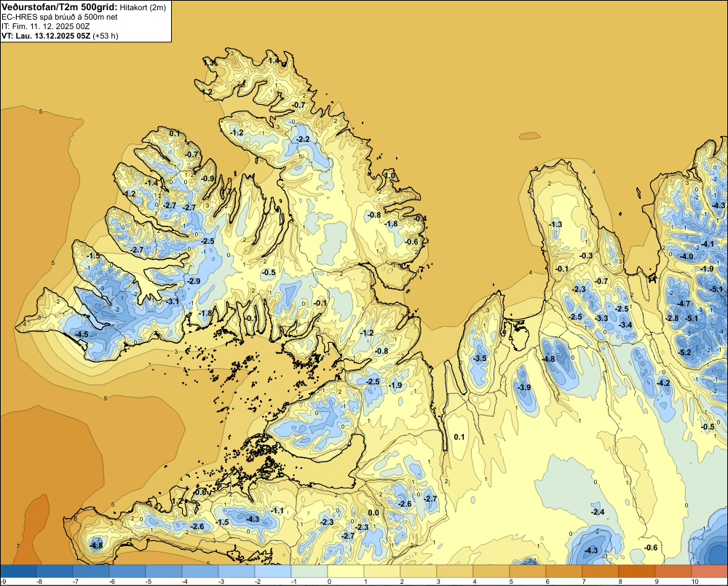
Task: Click the "Hitakort (2m)" label
Action: tap(143, 7)
